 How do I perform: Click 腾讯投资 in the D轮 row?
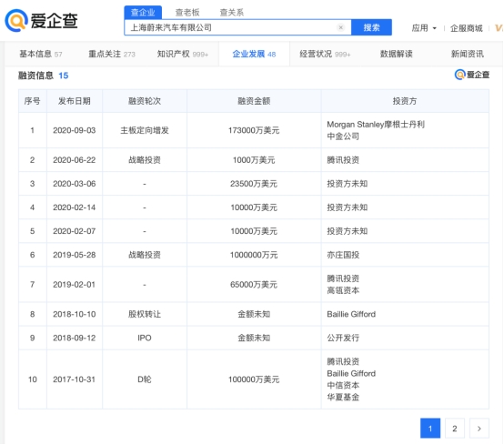[x=343, y=361]
